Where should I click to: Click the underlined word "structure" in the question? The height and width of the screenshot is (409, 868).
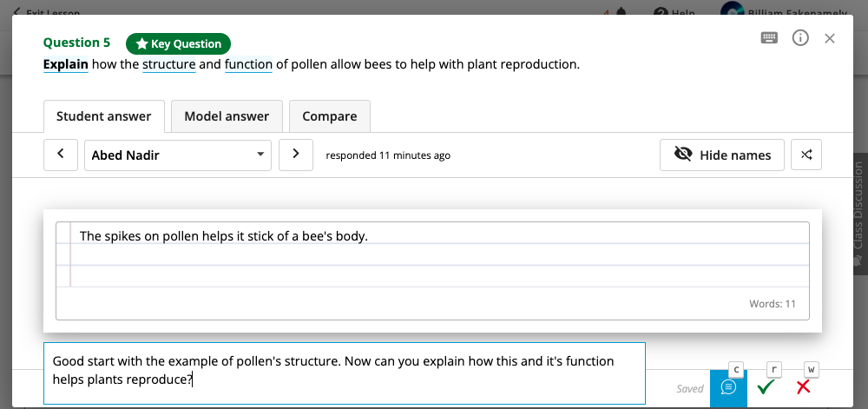168,64
